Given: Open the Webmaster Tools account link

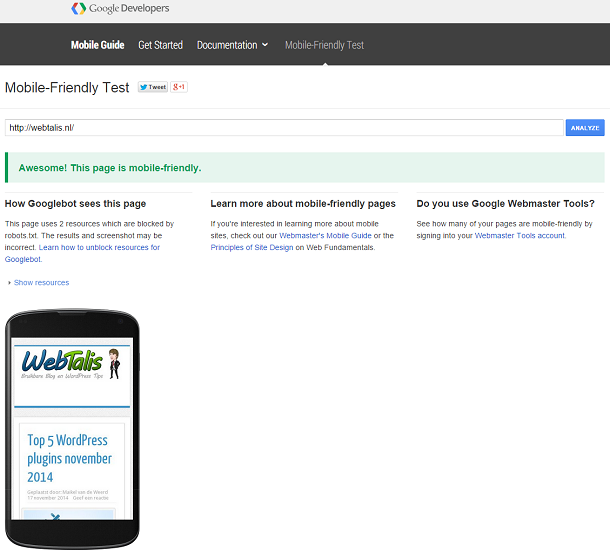Looking at the screenshot, I should (x=519, y=236).
